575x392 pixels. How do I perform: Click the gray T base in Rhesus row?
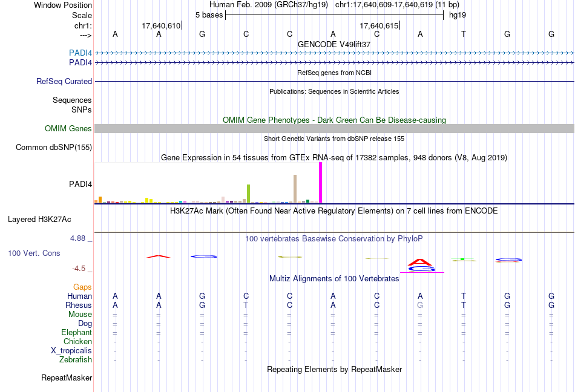246,305
